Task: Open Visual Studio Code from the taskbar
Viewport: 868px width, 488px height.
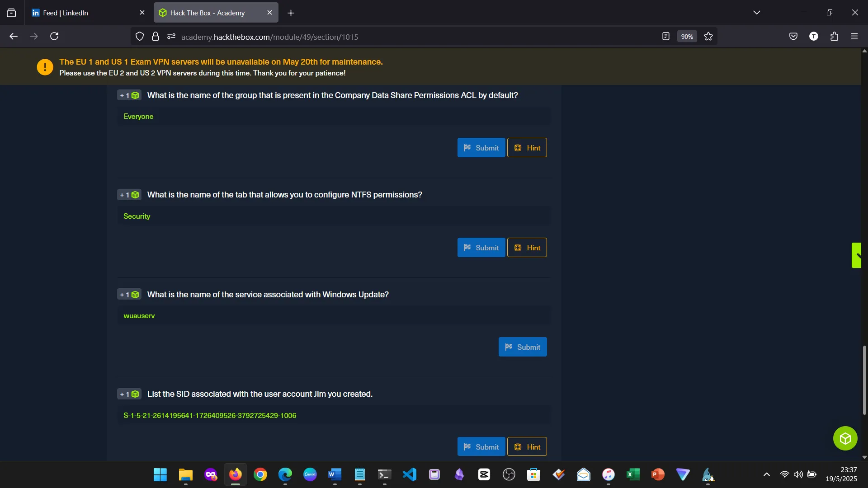Action: (x=410, y=474)
